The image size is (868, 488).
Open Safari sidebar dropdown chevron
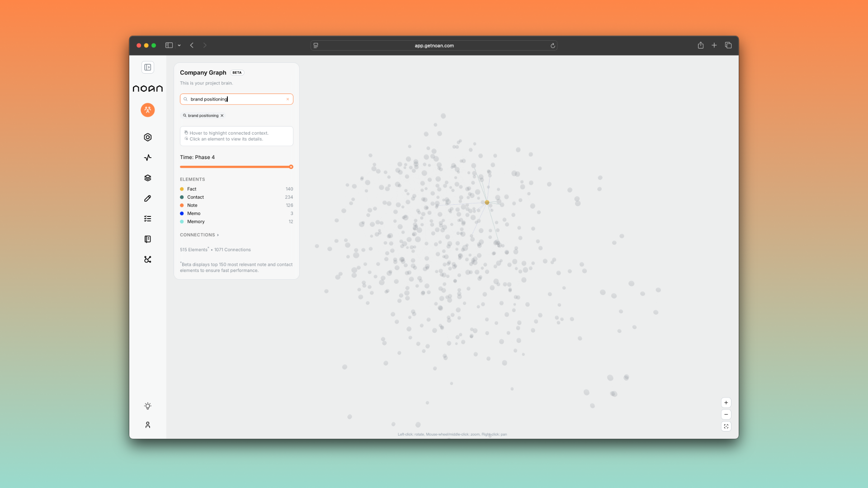(179, 46)
